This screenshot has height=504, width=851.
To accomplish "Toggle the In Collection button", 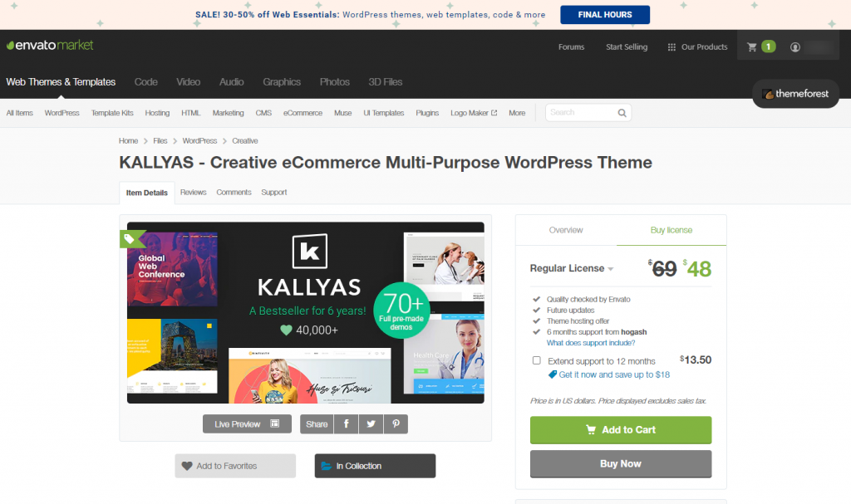I will click(x=375, y=466).
